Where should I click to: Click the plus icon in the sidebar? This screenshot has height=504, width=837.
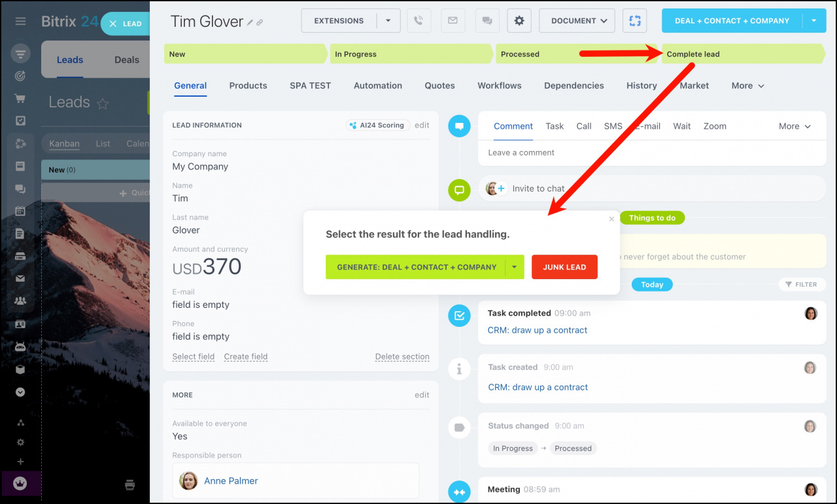(x=20, y=461)
